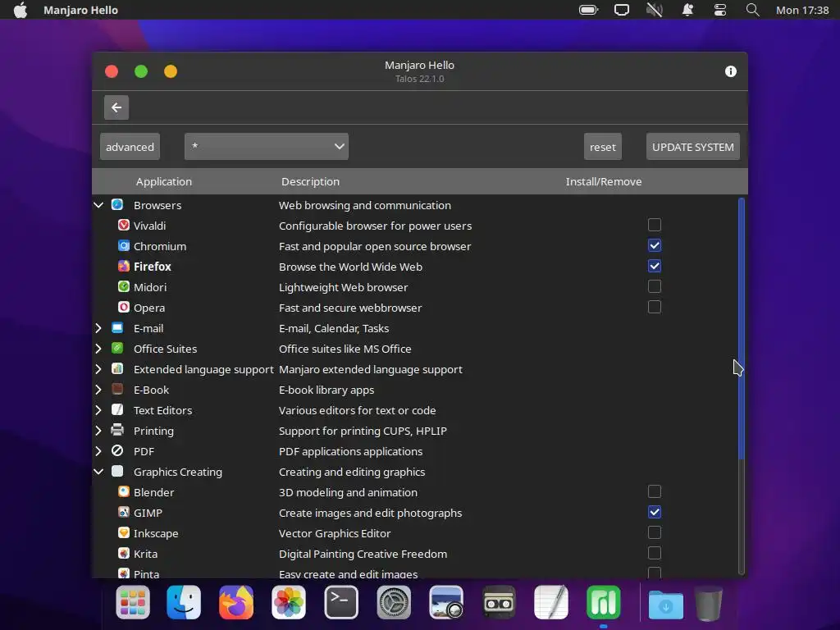Open the About info icon
The height and width of the screenshot is (630, 840).
pyautogui.click(x=731, y=71)
